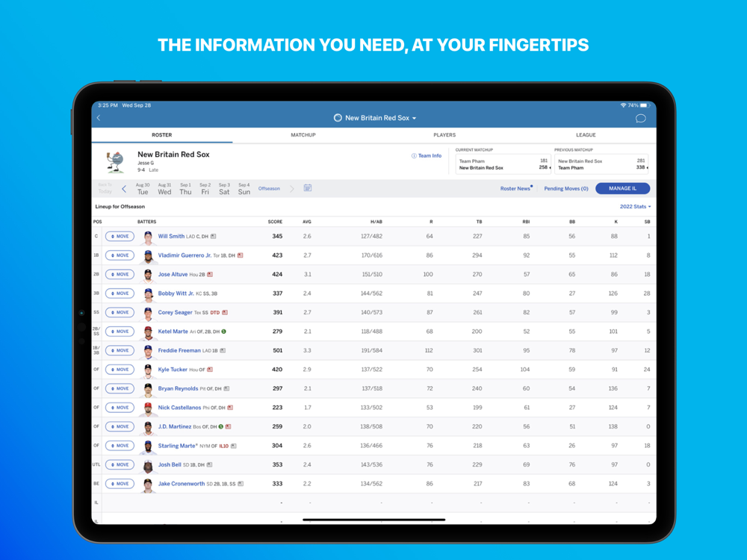Open news note icon beside Josh Bell
Screen dimensions: 747x560
[x=210, y=464]
